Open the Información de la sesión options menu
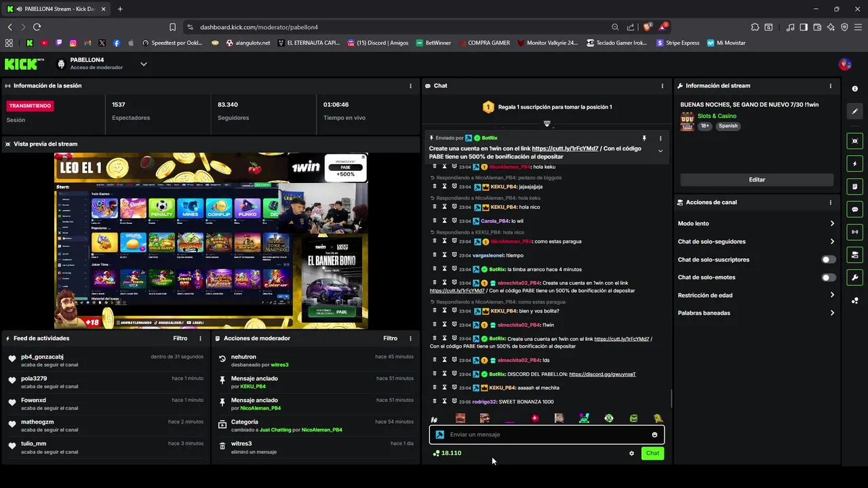The height and width of the screenshot is (488, 868). (410, 86)
